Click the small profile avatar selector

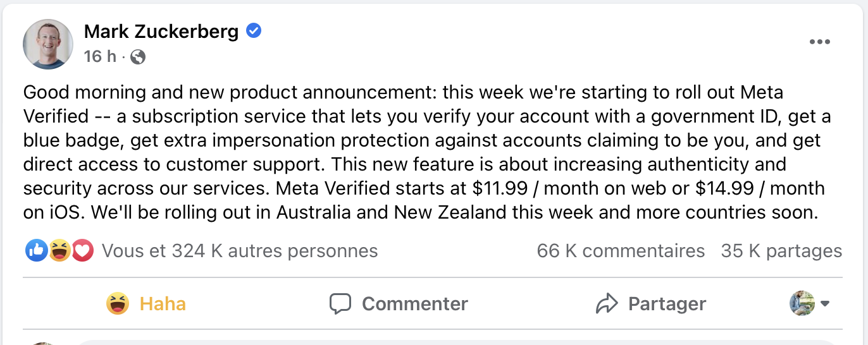[x=802, y=304]
